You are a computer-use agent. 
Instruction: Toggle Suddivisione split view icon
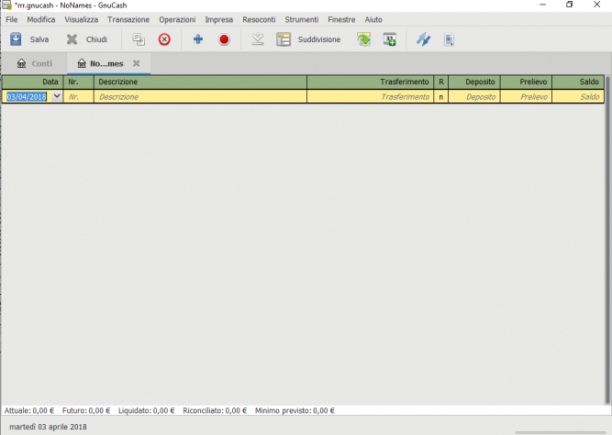[284, 39]
